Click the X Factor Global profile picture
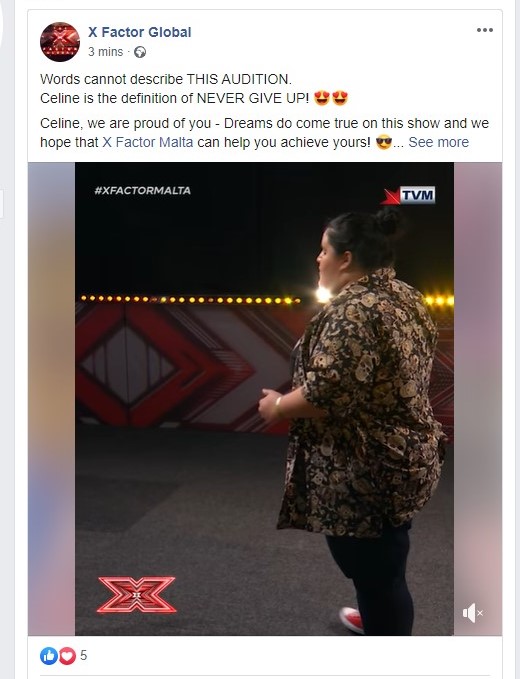Screen dimensions: 520x679 point(60,42)
